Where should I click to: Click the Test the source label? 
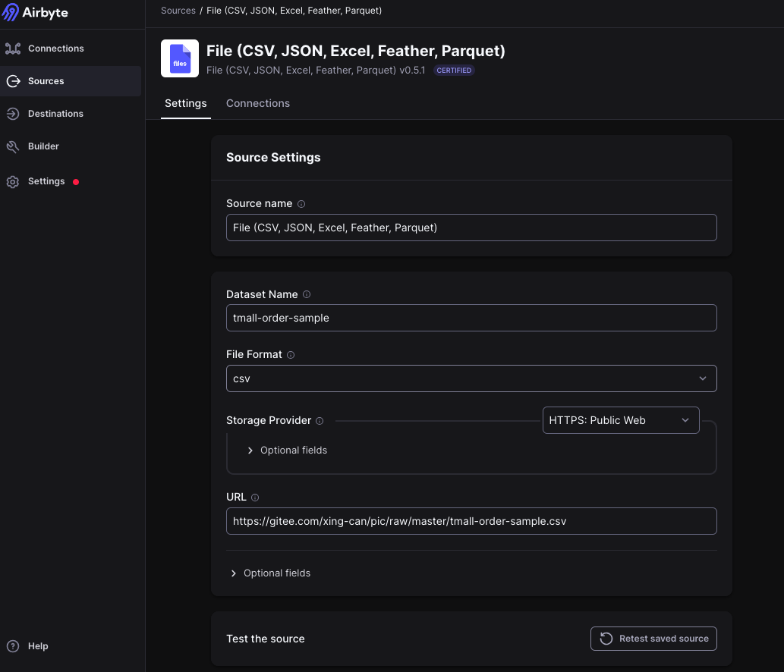point(266,639)
